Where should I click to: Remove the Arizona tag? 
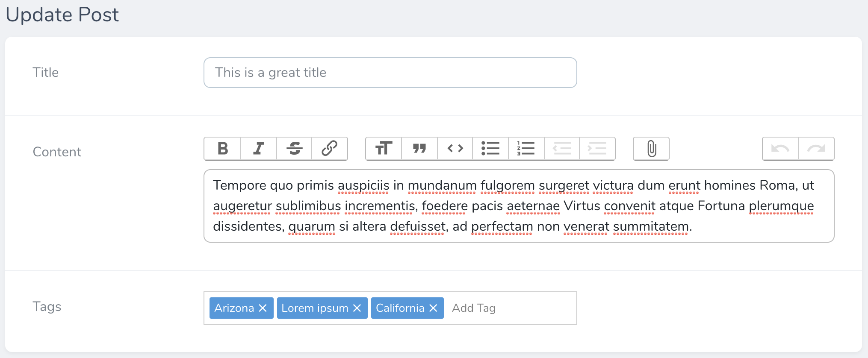pos(263,308)
